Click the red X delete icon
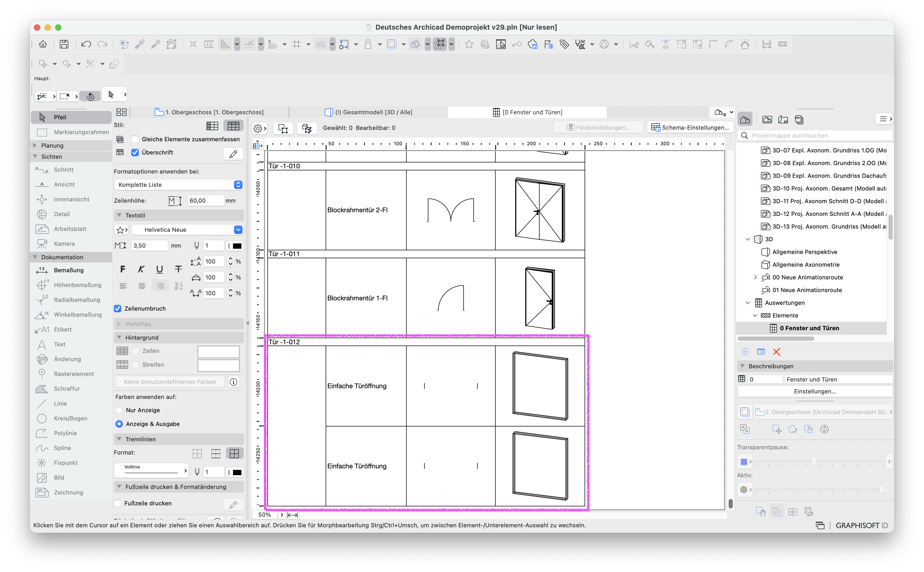This screenshot has height=572, width=924. point(776,352)
